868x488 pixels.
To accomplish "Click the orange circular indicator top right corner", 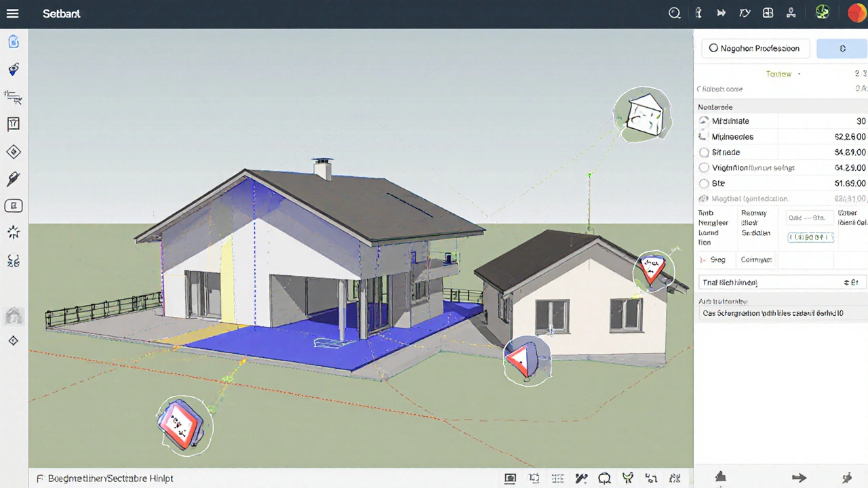I will (856, 12).
